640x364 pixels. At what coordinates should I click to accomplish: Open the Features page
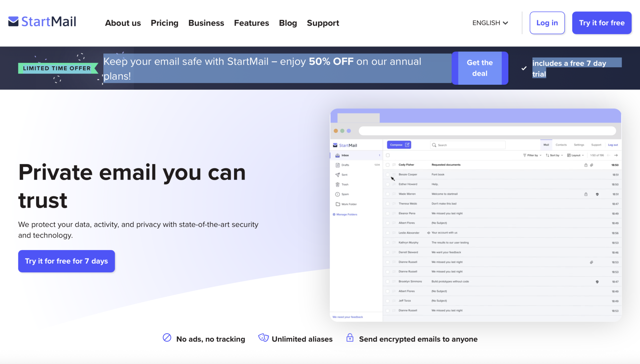tap(251, 23)
